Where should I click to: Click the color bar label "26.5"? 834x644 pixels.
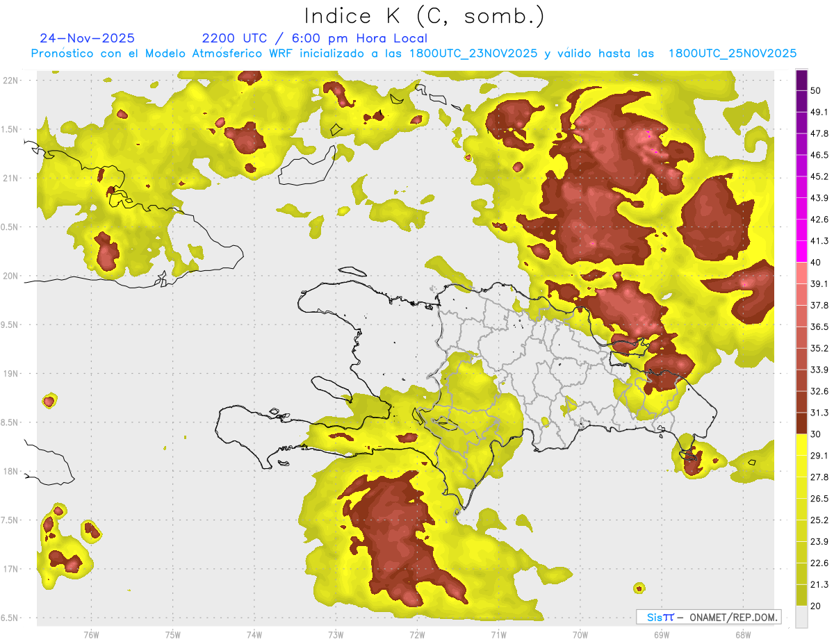(x=819, y=498)
